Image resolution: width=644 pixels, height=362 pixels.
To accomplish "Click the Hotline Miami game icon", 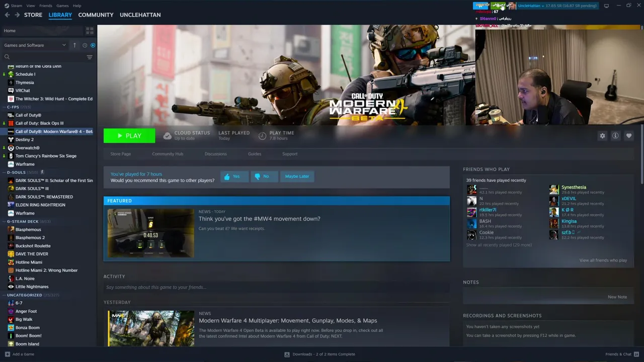I will click(11, 262).
